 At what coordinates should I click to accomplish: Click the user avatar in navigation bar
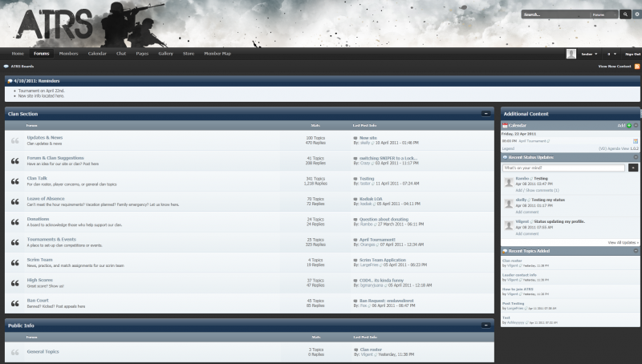pos(571,54)
